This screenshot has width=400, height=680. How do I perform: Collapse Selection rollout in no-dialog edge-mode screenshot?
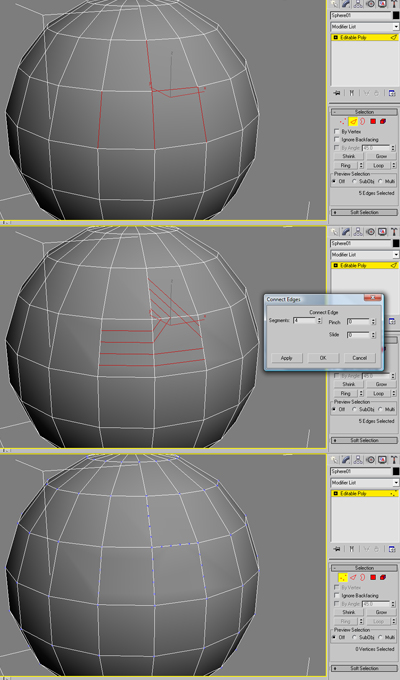click(x=364, y=112)
